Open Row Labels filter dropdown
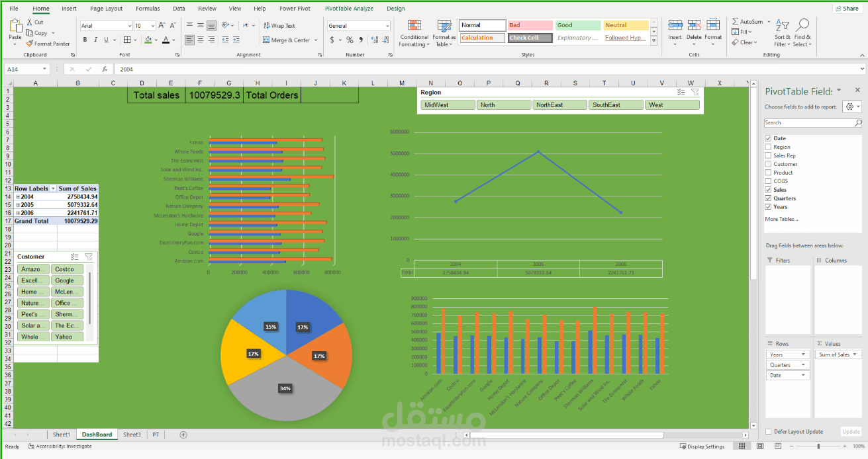Image resolution: width=868 pixels, height=459 pixels. pos(54,188)
